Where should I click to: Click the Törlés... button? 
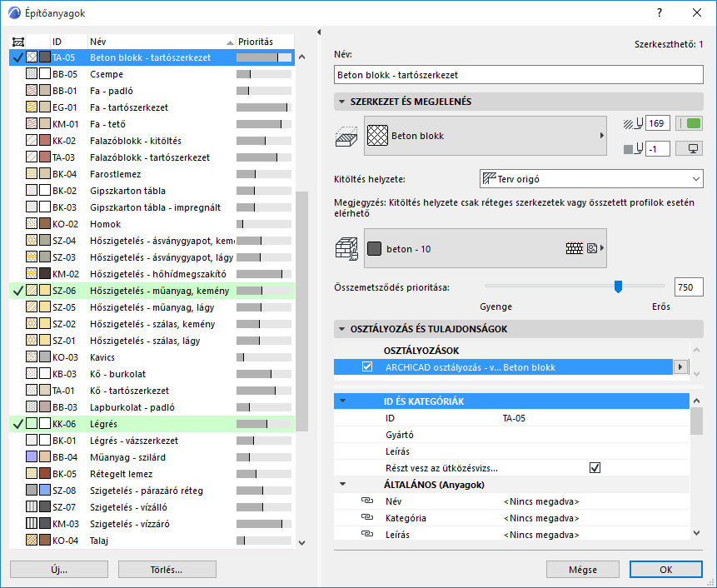point(167,570)
